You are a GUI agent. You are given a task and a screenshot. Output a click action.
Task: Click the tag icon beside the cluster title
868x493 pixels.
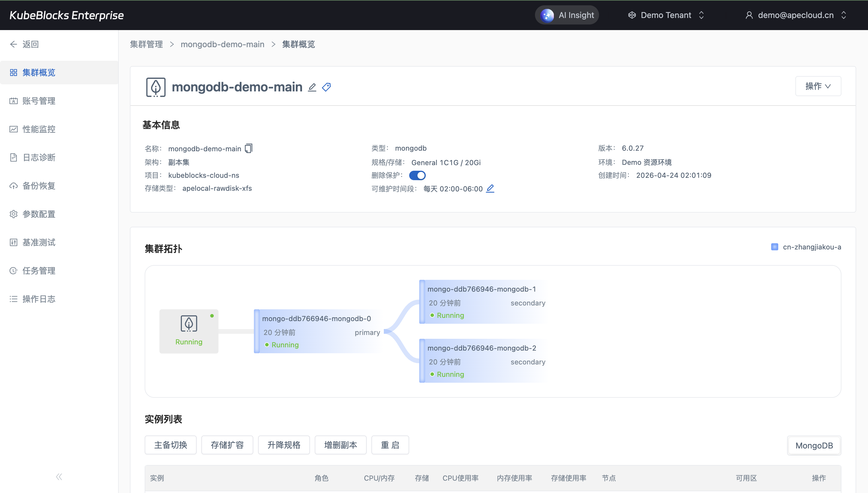pos(327,87)
